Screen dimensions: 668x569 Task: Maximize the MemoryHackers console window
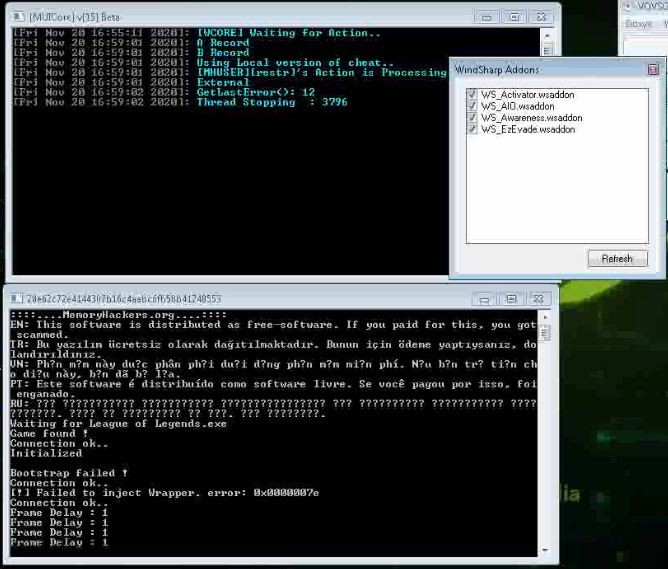(511, 299)
